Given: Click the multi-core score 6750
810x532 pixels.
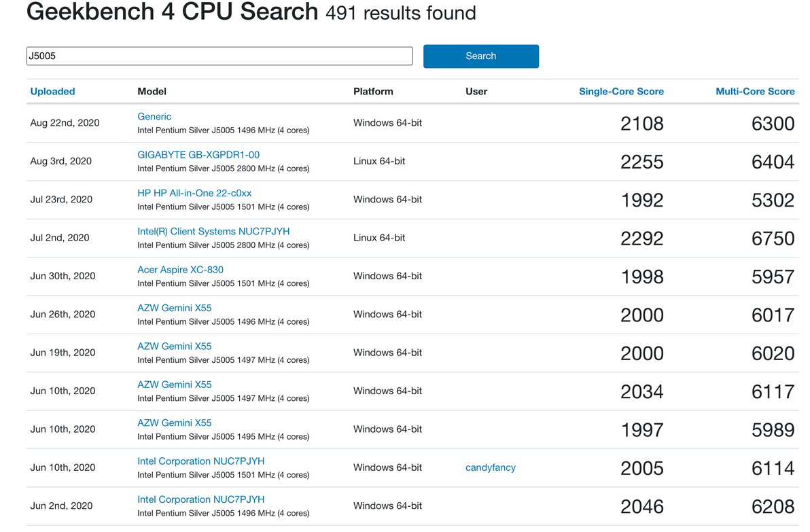Looking at the screenshot, I should (x=773, y=238).
